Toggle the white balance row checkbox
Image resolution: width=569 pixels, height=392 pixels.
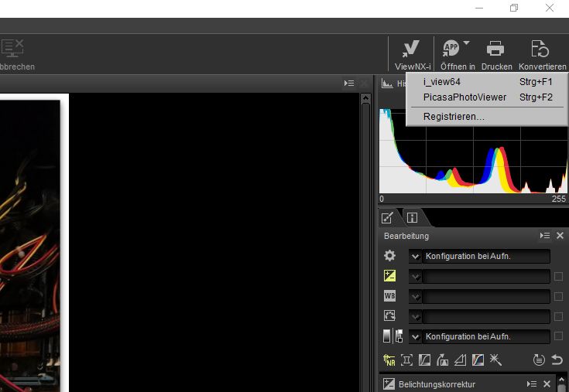coord(558,296)
